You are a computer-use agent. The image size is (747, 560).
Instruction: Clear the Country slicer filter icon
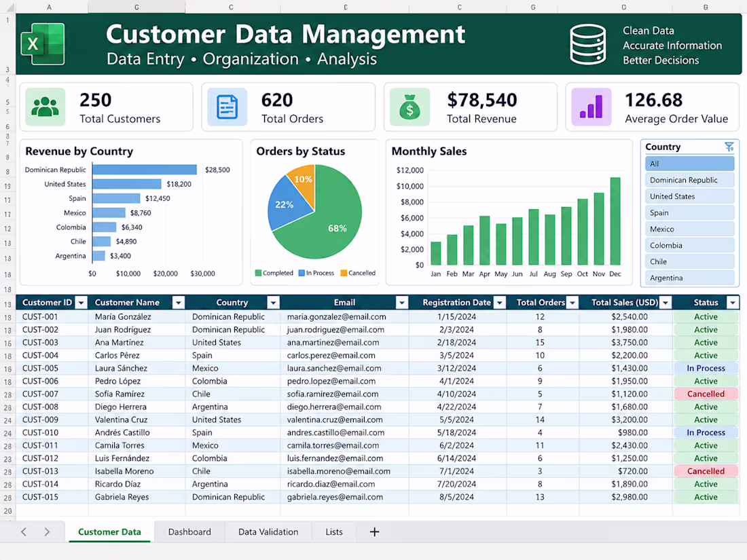(729, 147)
